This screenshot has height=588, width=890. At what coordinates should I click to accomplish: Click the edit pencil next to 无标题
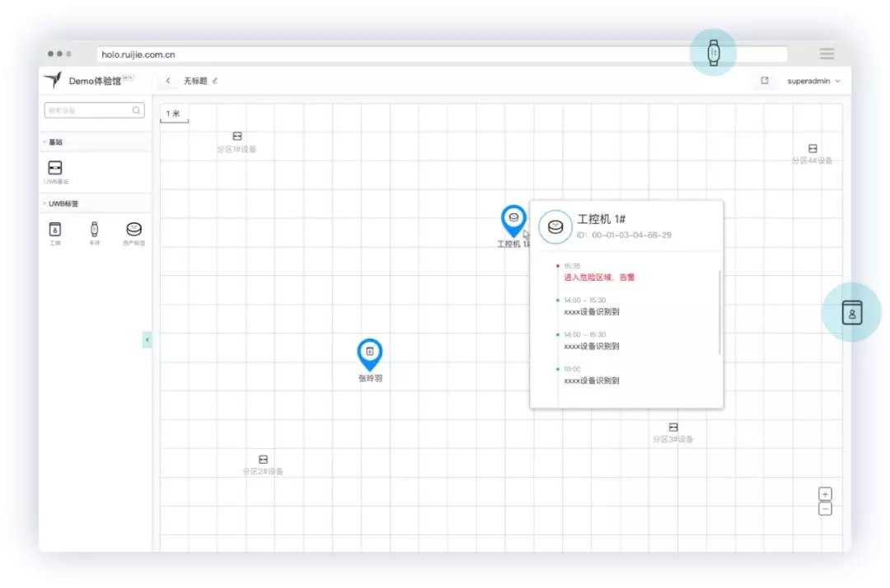pyautogui.click(x=215, y=81)
